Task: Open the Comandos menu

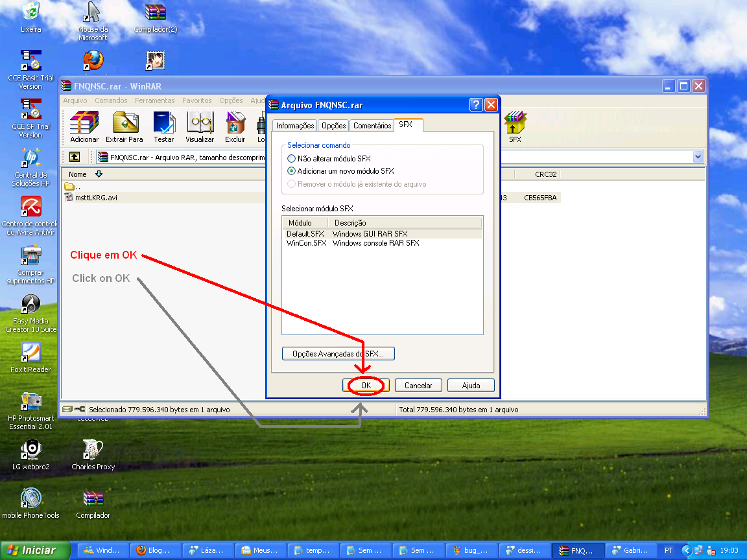Action: pyautogui.click(x=111, y=100)
